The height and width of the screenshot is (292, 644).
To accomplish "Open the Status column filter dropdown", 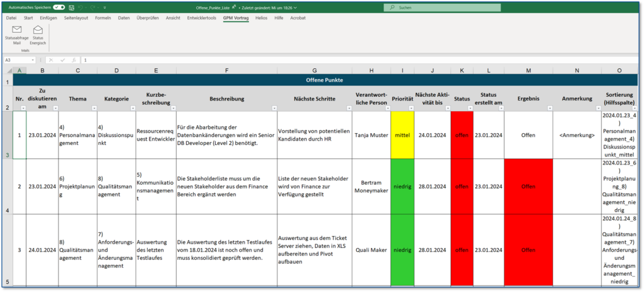I will (470, 108).
